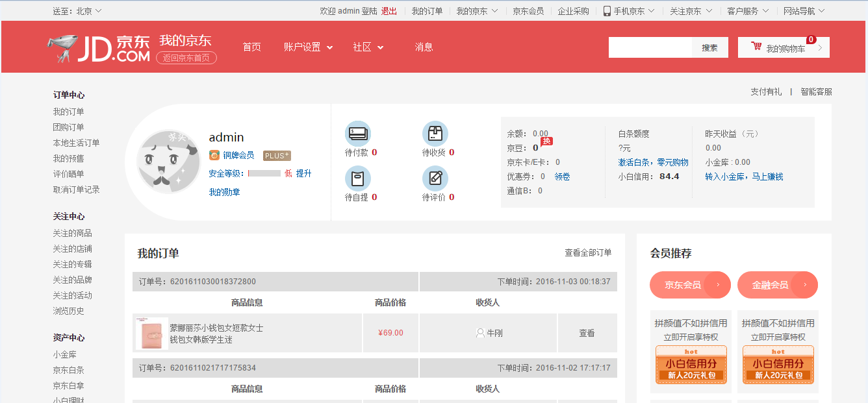This screenshot has height=403, width=868.
Task: Open the 消息 nav item
Action: [424, 47]
